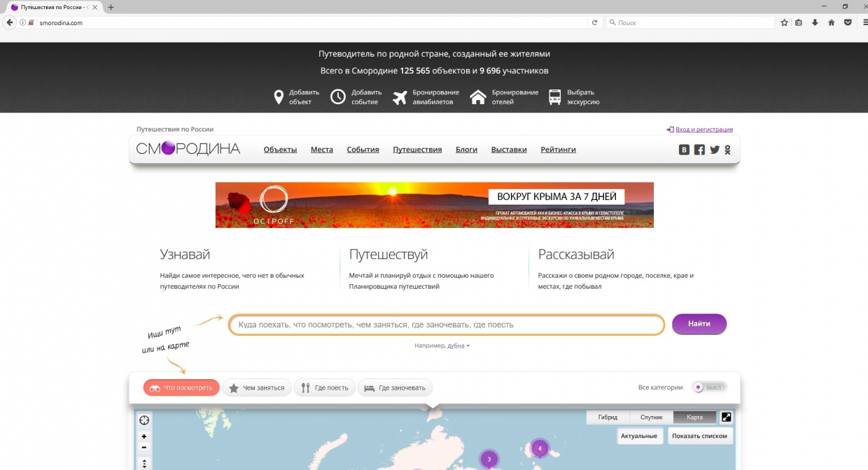868x470 pixels.
Task: Toggle the Где поесть category filter
Action: click(x=324, y=387)
